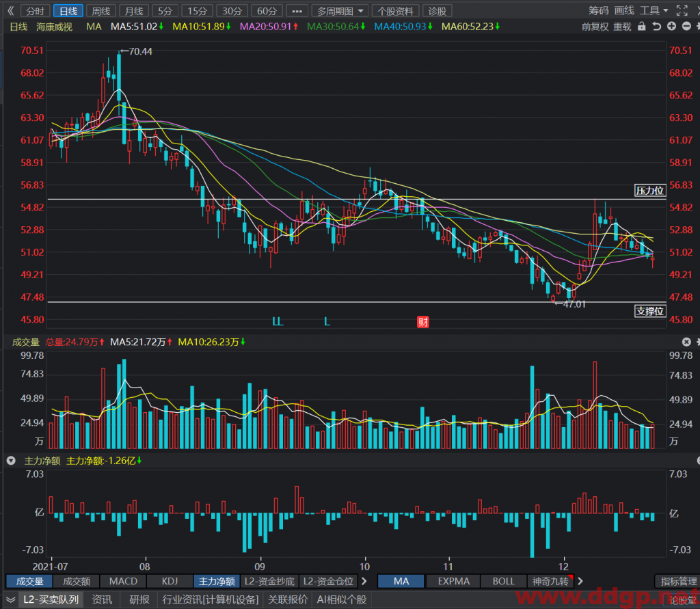Select the 日线 daily period
Viewport: 700px width, 609px height.
[x=68, y=11]
